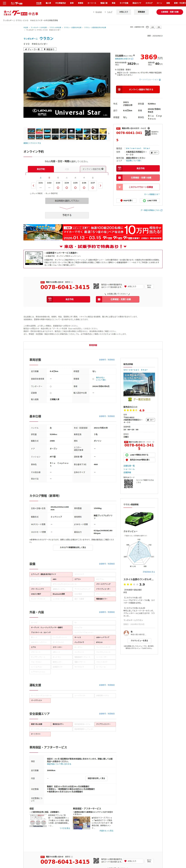Click the 物件QRコード image
The image size is (186, 868).
pos(128,484)
